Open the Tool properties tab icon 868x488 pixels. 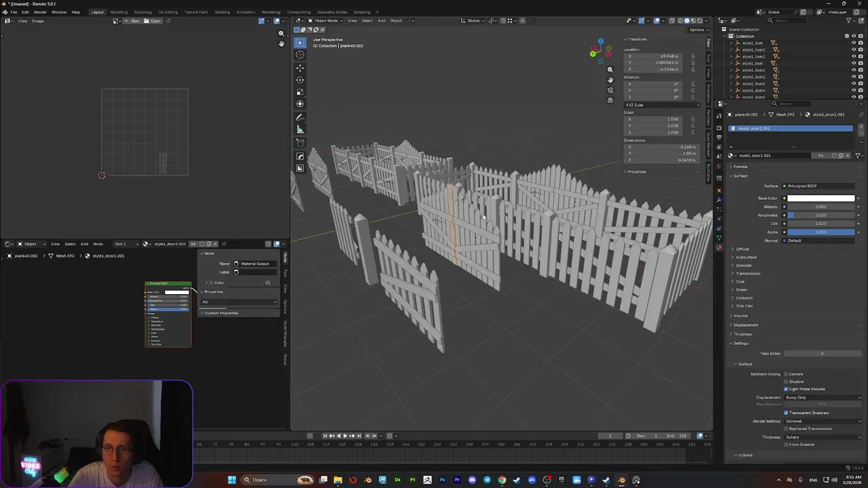719,116
